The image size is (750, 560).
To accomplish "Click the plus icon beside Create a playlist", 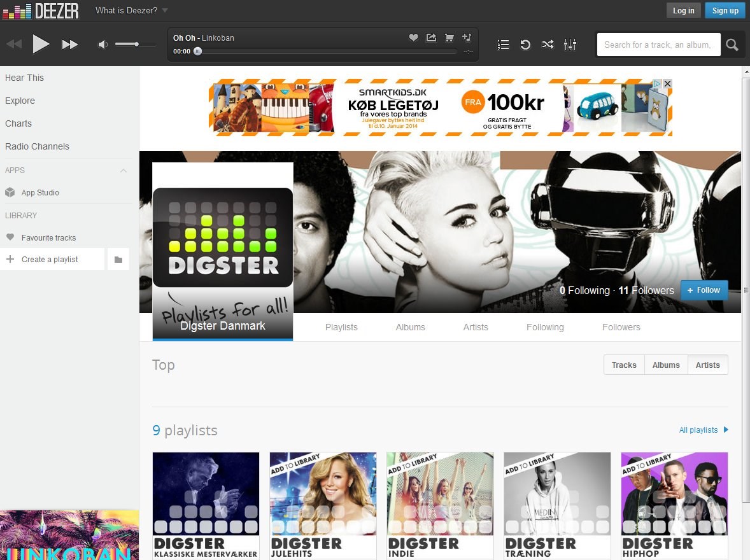I will (x=10, y=259).
